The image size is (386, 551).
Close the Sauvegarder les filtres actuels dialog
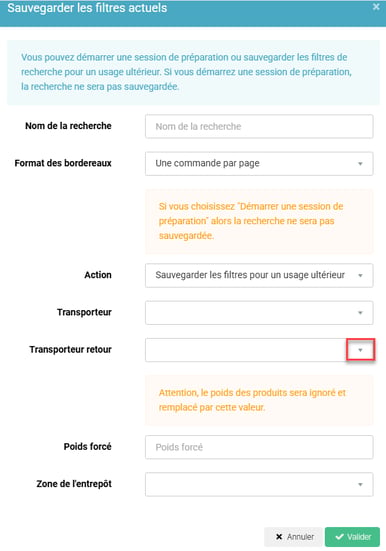[376, 7]
